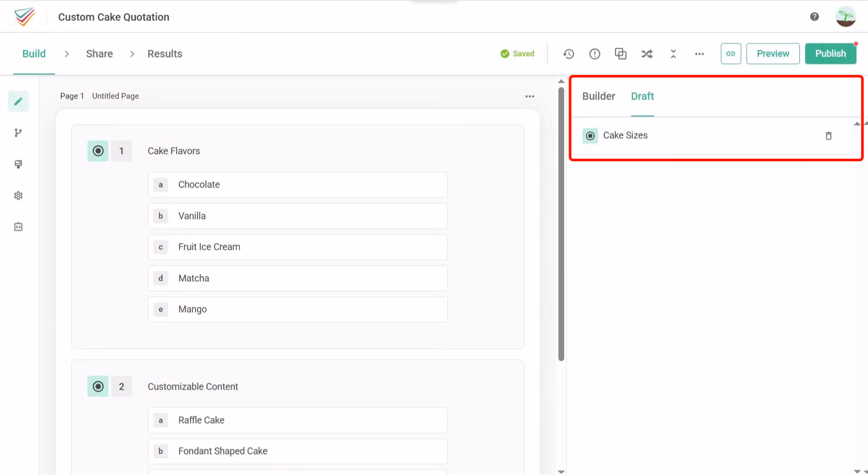The height and width of the screenshot is (475, 868).
Task: Publish the form
Action: pos(831,53)
